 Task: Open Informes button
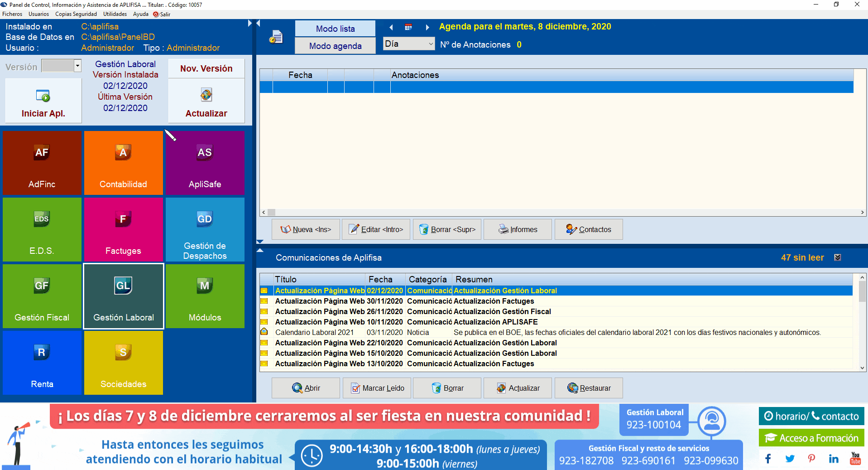518,229
